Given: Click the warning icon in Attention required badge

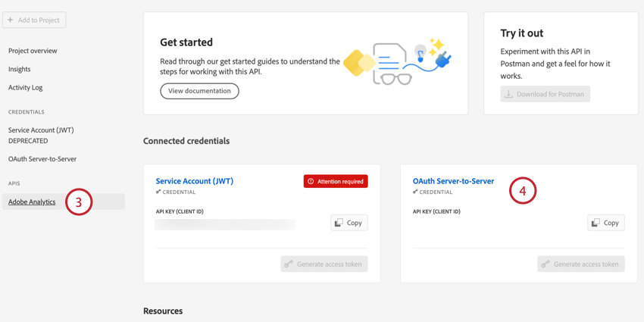Looking at the screenshot, I should [311, 182].
